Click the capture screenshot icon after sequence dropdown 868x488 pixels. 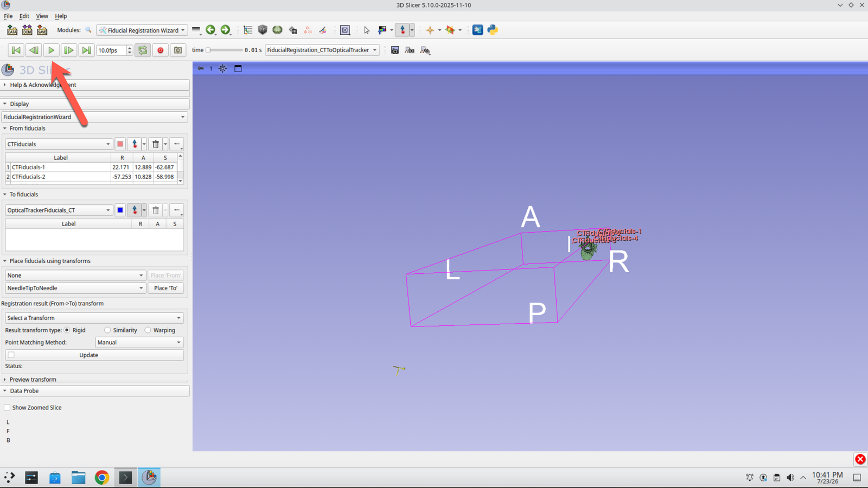[x=395, y=50]
